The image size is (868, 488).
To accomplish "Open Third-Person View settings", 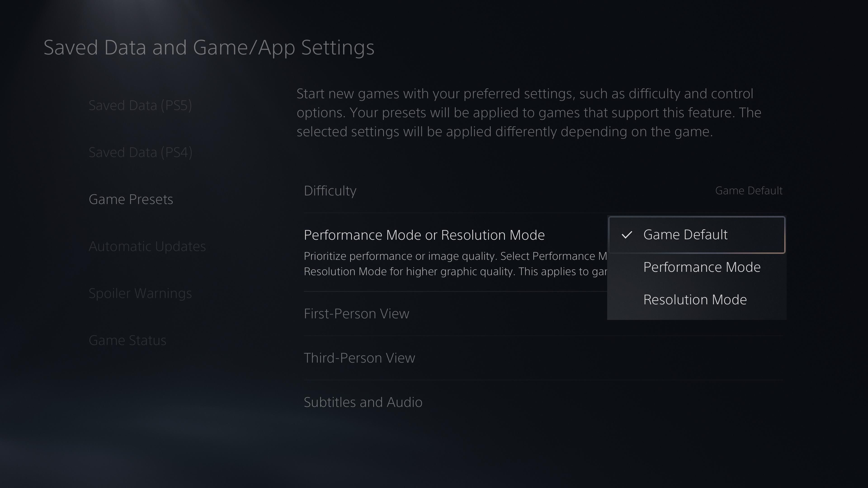I will (x=543, y=358).
